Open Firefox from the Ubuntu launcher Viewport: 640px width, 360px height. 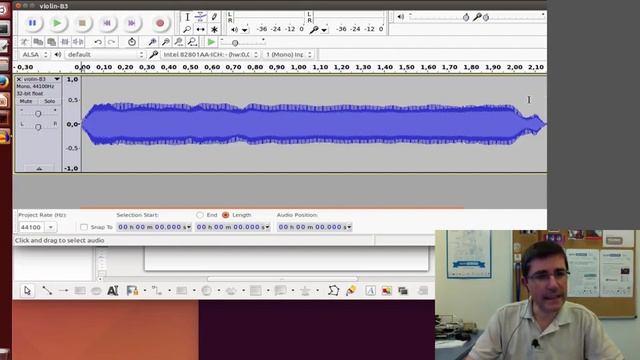[4, 82]
